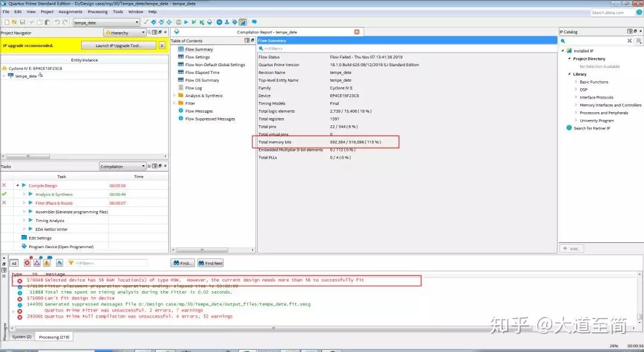This screenshot has width=644, height=352.
Task: Click the Open file folder icon
Action: tap(14, 22)
